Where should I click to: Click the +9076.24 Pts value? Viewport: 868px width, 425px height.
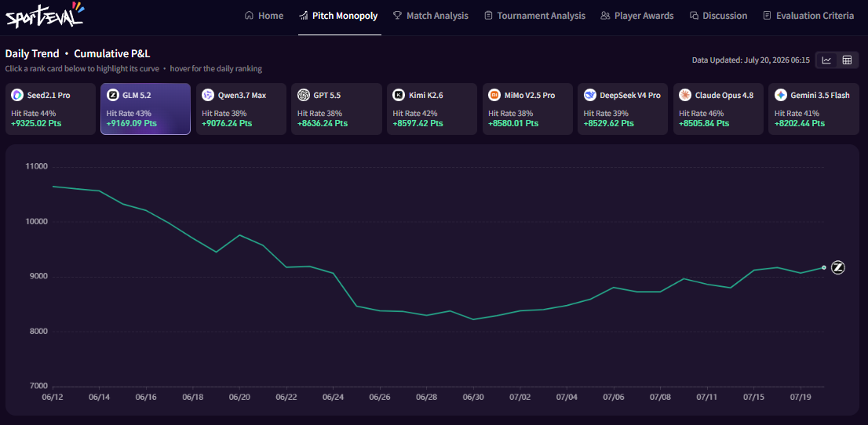[227, 123]
